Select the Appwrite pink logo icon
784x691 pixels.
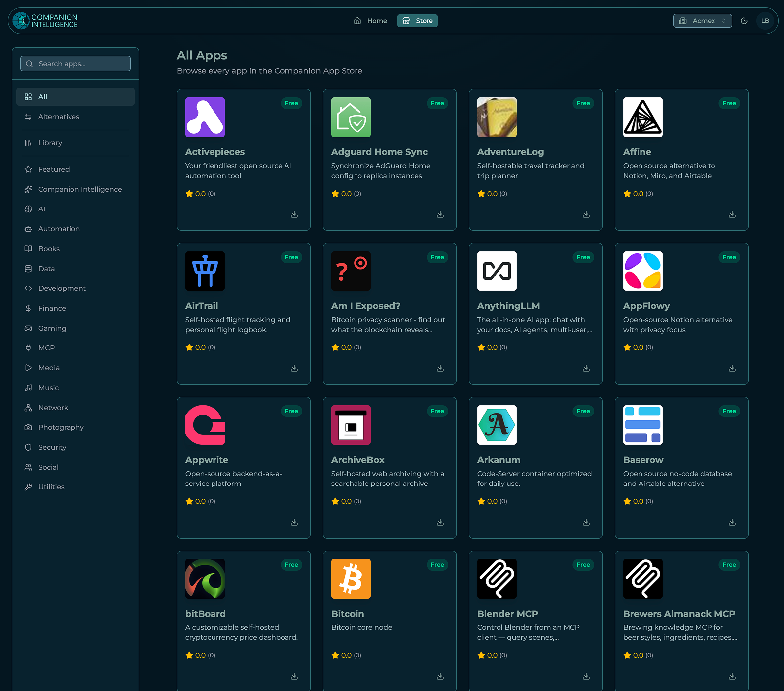click(205, 425)
